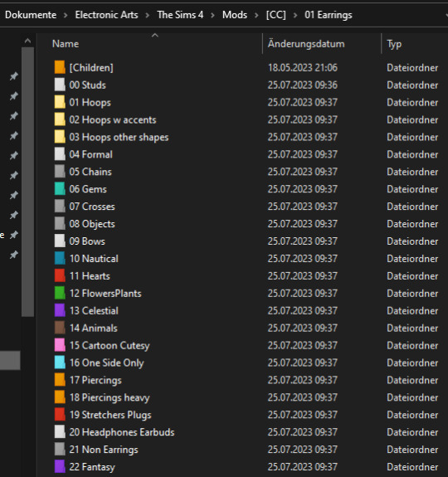The image size is (448, 477).
Task: Navigate to Dokumente in the address bar
Action: (x=31, y=15)
